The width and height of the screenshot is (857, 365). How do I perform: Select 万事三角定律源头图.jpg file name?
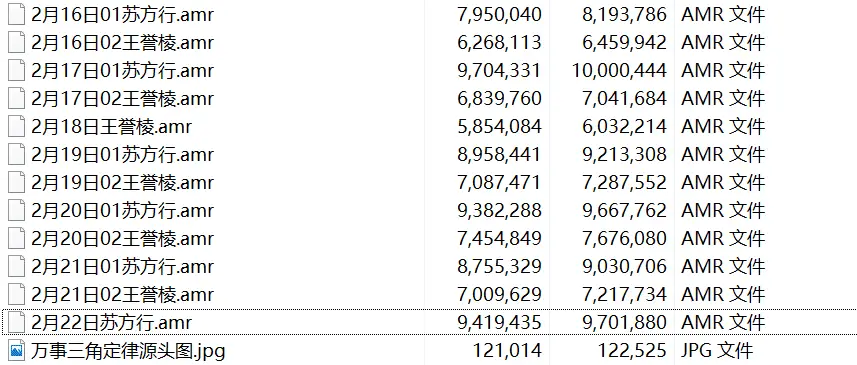(128, 350)
